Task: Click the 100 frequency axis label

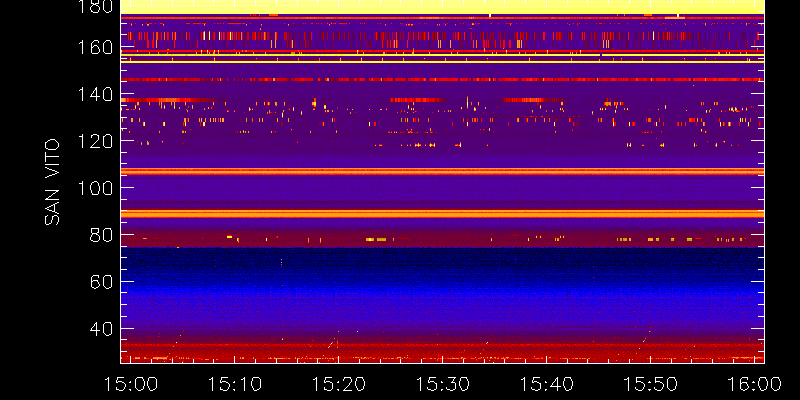Action: point(95,188)
